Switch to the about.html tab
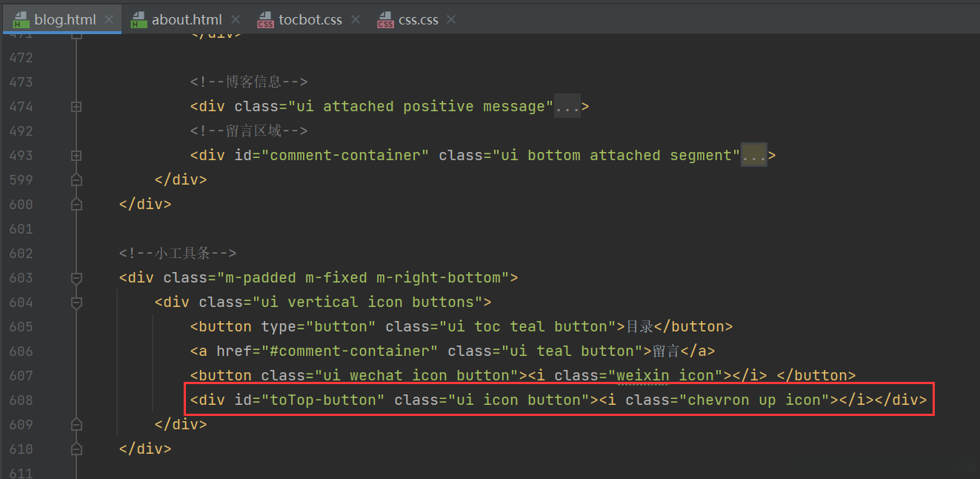The width and height of the screenshot is (980, 479). [x=186, y=20]
